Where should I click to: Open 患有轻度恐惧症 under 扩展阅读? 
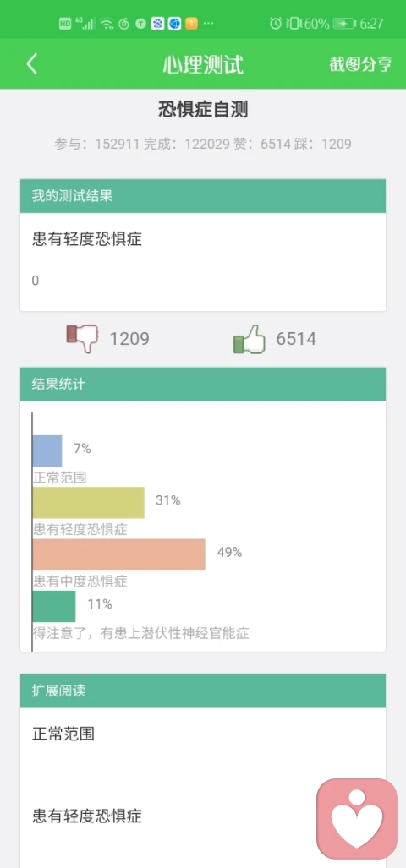click(87, 816)
